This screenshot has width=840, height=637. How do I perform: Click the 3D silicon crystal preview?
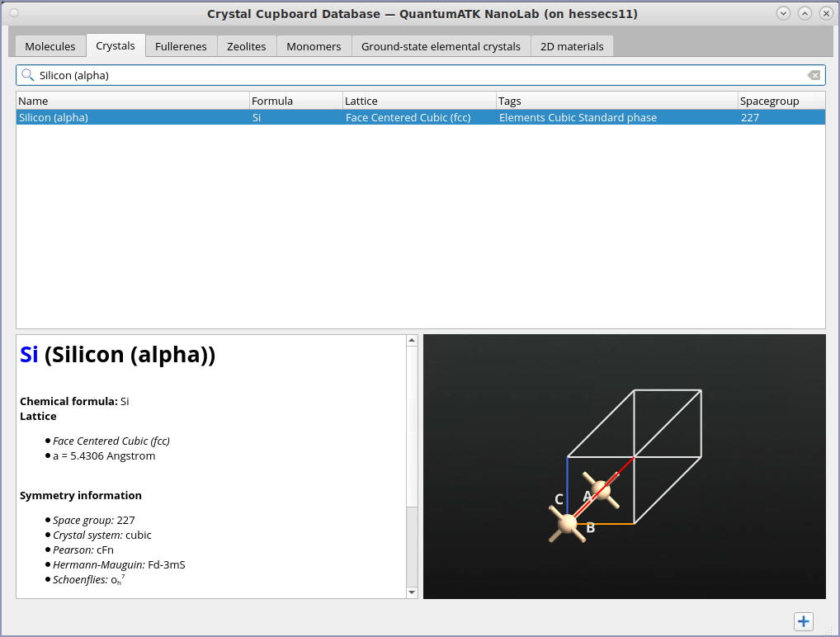pyautogui.click(x=624, y=466)
